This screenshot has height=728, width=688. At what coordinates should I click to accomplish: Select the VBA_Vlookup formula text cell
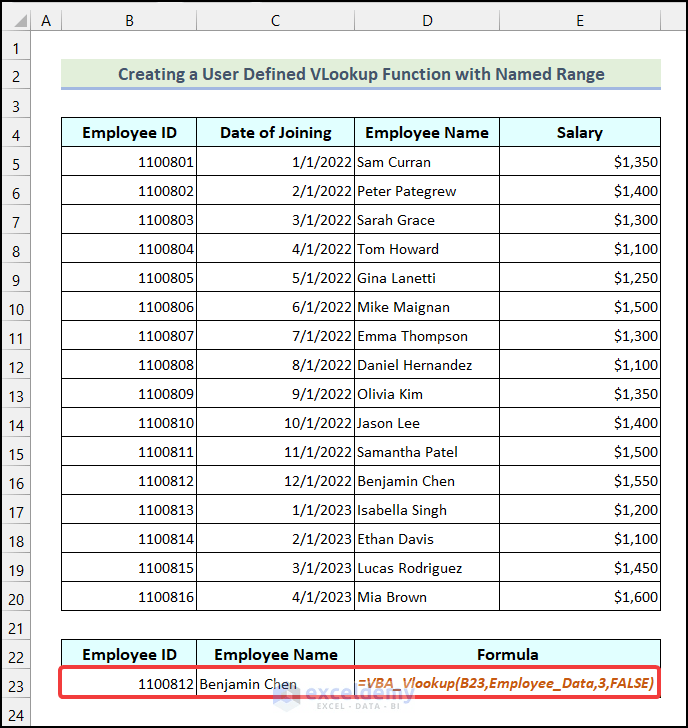(507, 683)
